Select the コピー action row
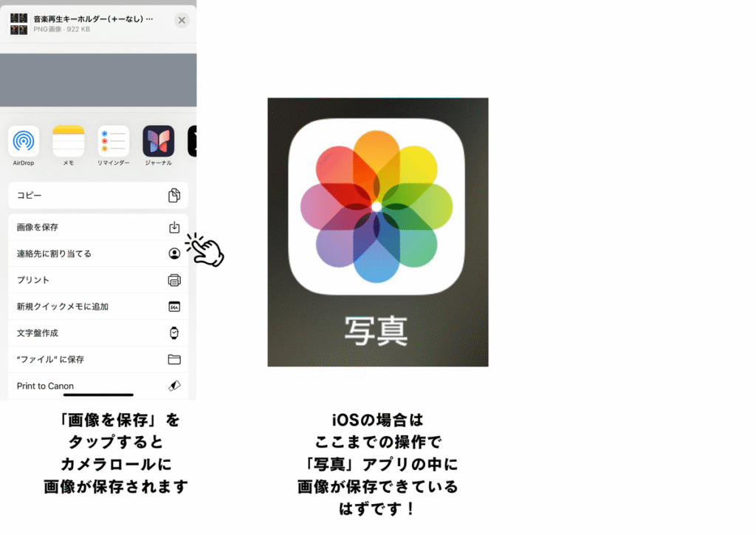 click(x=98, y=195)
